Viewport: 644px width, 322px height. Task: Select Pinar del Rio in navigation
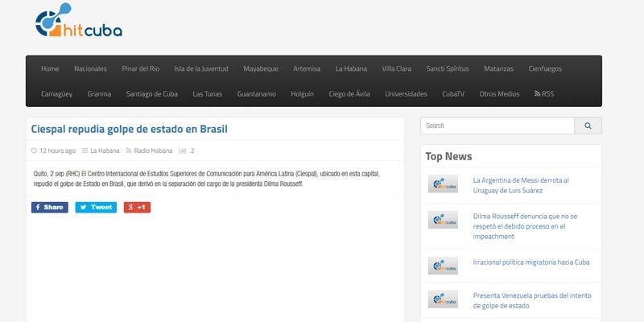click(141, 68)
